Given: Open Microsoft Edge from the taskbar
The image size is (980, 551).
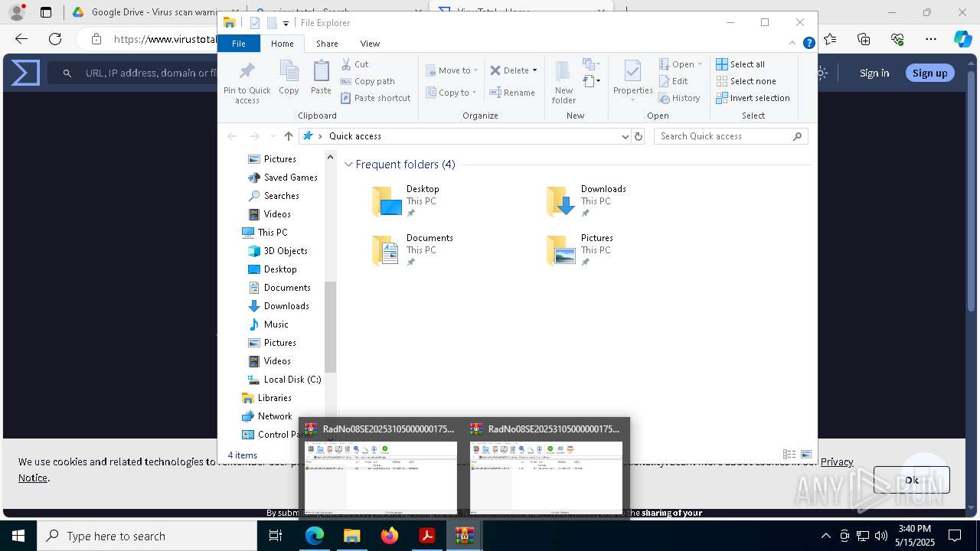Looking at the screenshot, I should [x=315, y=536].
